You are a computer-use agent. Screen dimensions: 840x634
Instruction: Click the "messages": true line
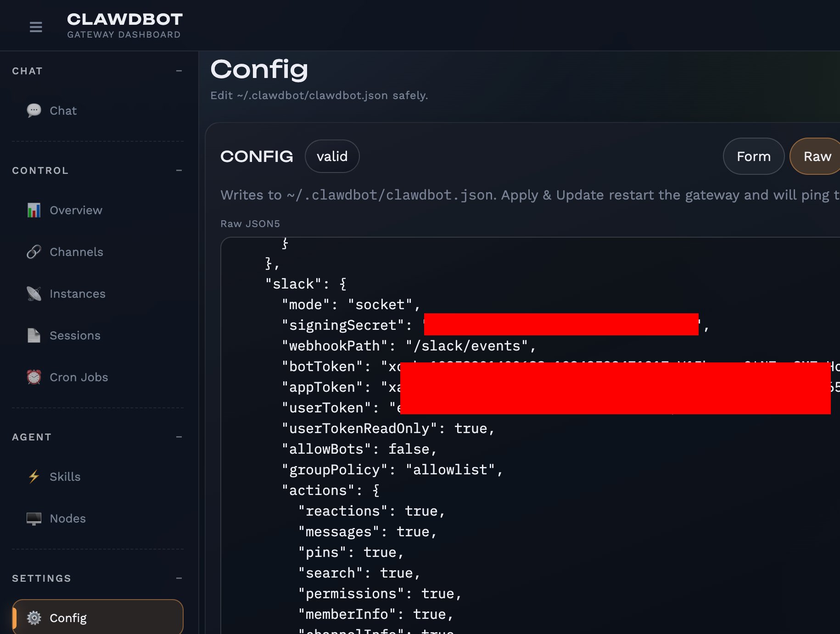click(x=368, y=532)
